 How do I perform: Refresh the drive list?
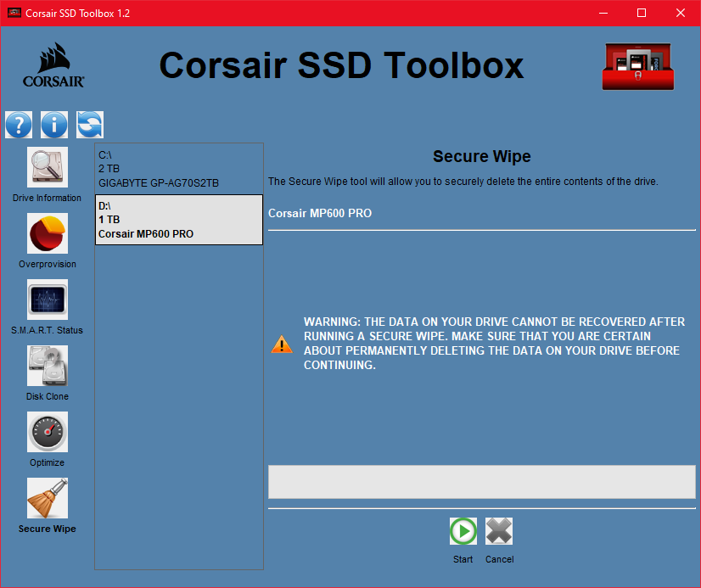click(x=90, y=125)
